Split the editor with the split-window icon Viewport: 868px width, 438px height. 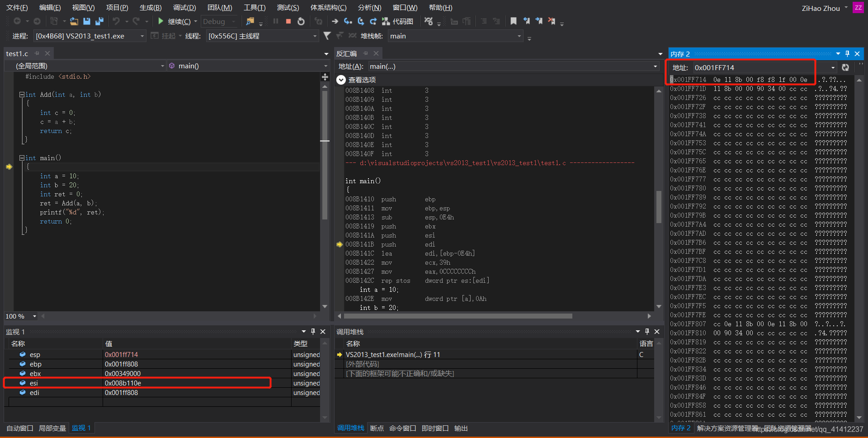tap(325, 77)
